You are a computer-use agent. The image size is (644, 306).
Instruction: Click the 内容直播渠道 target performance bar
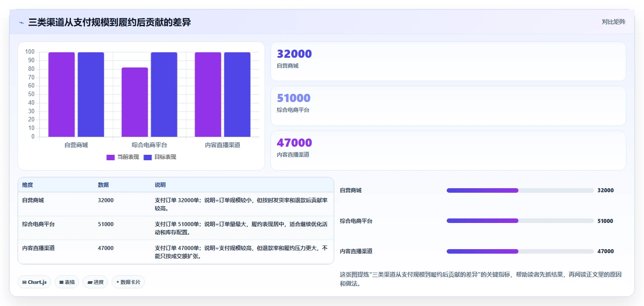pos(237,94)
